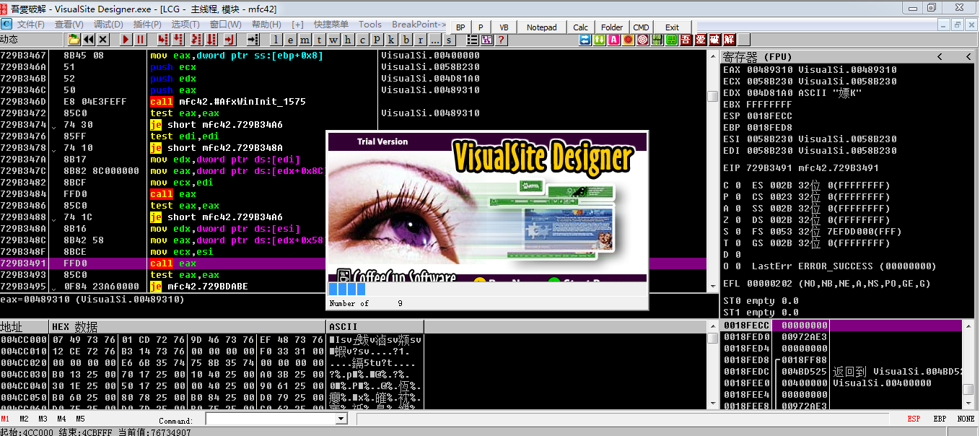Click the Open file toolbar icon
980x436 pixels.
click(x=74, y=40)
